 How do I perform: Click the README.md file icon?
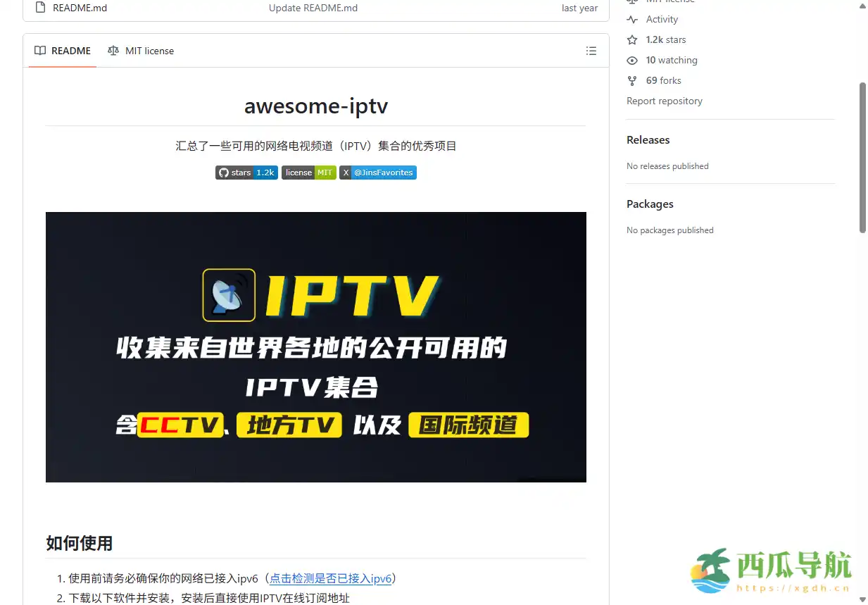coord(40,8)
